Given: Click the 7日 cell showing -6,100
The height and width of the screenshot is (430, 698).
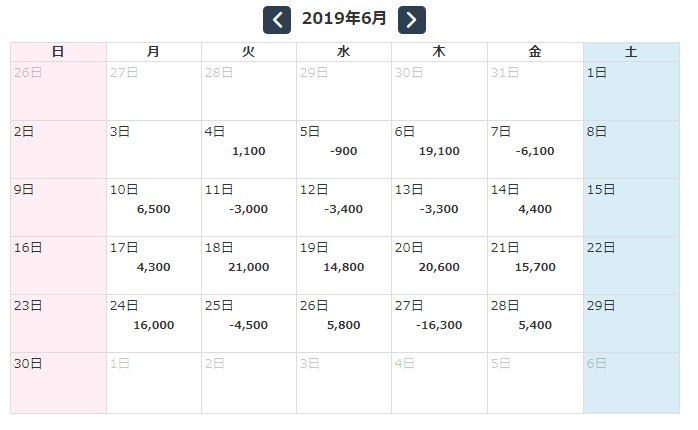Looking at the screenshot, I should pyautogui.click(x=535, y=150).
